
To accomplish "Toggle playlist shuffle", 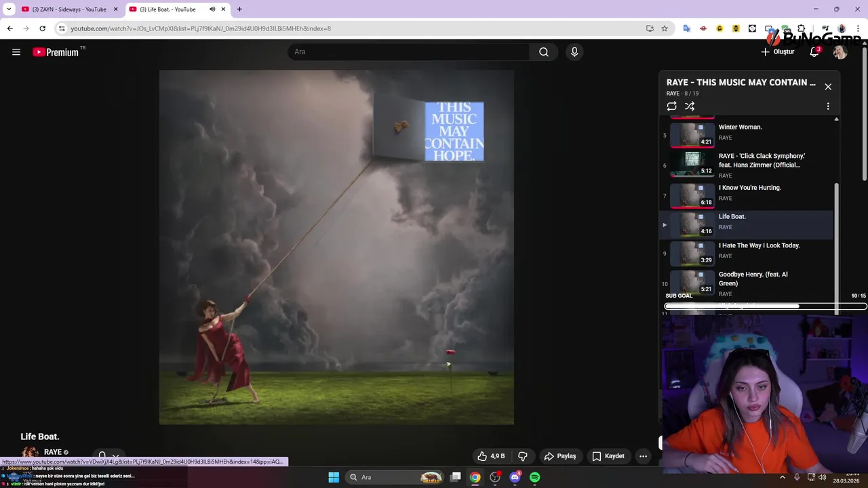I will [x=690, y=106].
